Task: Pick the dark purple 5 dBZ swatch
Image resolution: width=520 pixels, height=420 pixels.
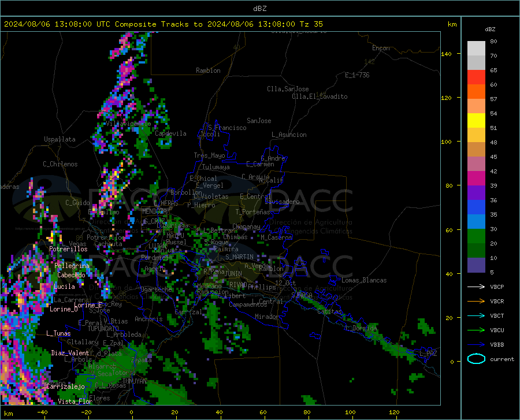Action: pyautogui.click(x=476, y=265)
